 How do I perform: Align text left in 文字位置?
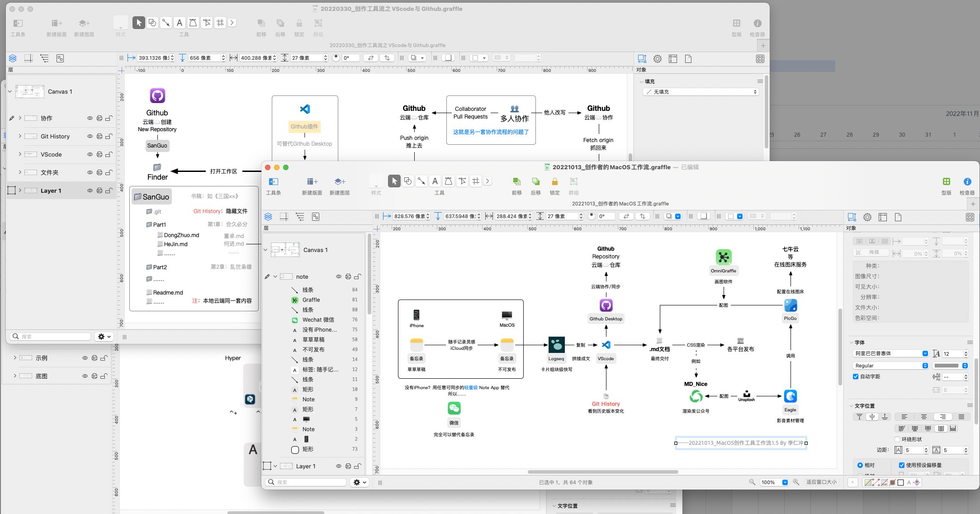point(904,417)
